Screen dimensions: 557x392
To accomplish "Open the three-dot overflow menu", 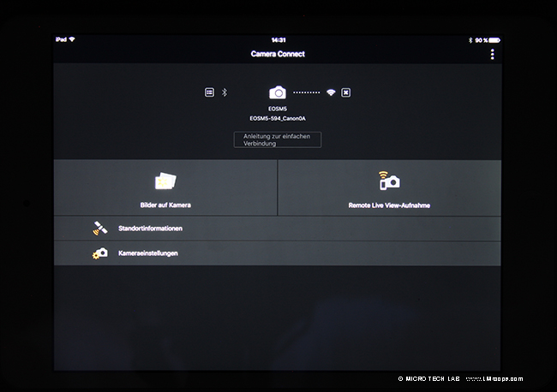I will [x=492, y=55].
